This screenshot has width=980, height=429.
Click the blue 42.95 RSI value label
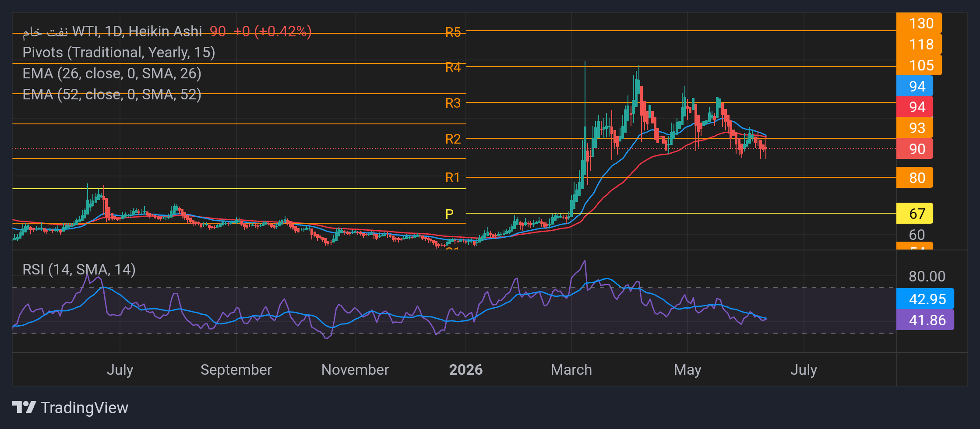(925, 299)
